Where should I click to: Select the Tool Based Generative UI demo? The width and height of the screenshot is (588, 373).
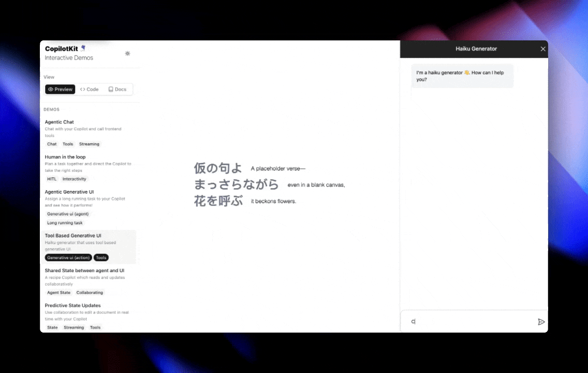click(x=72, y=235)
